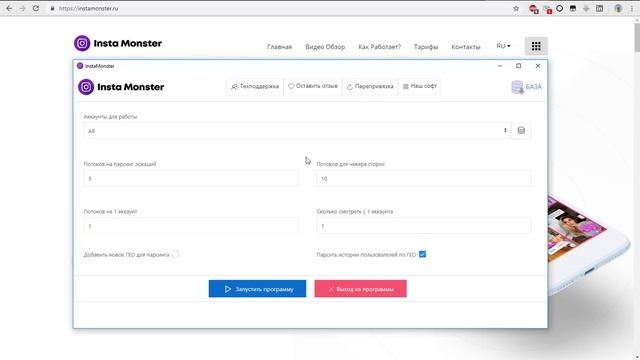This screenshot has width=640, height=360.
Task: Click the Insta Monster logo in app window
Action: pos(121,87)
